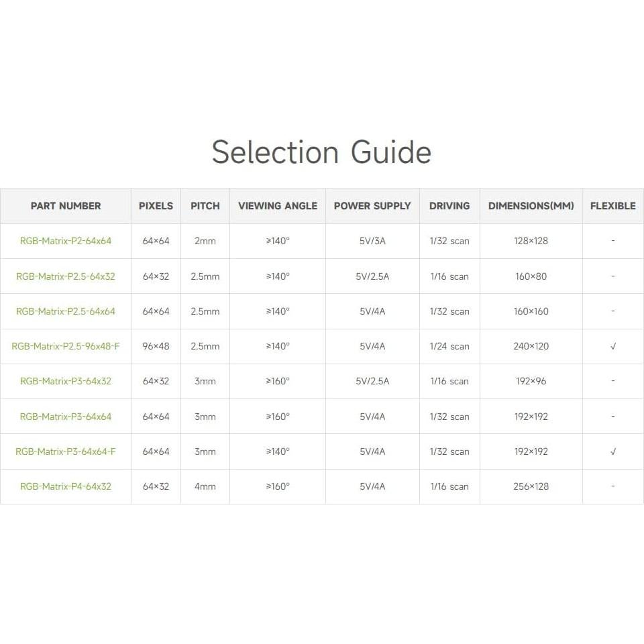Open the RGB-Matrix-P3-64x32 part link
Viewport: 644px width, 644px height.
[x=66, y=381]
